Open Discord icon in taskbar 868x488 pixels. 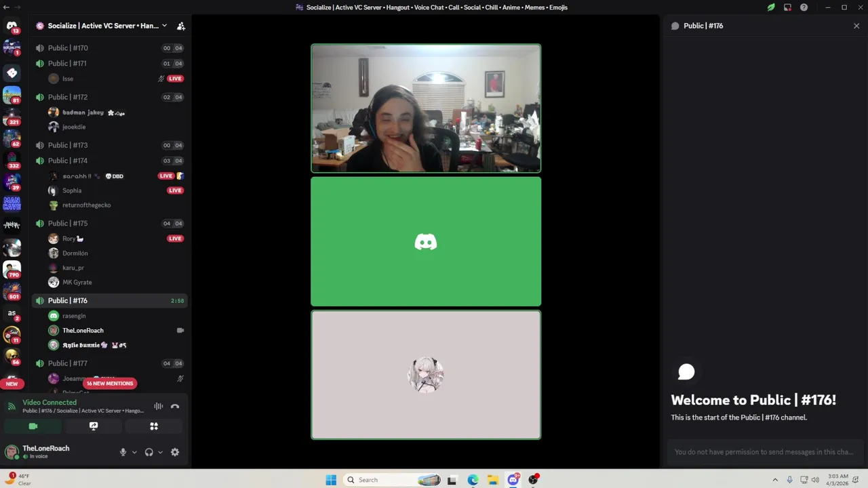click(513, 480)
